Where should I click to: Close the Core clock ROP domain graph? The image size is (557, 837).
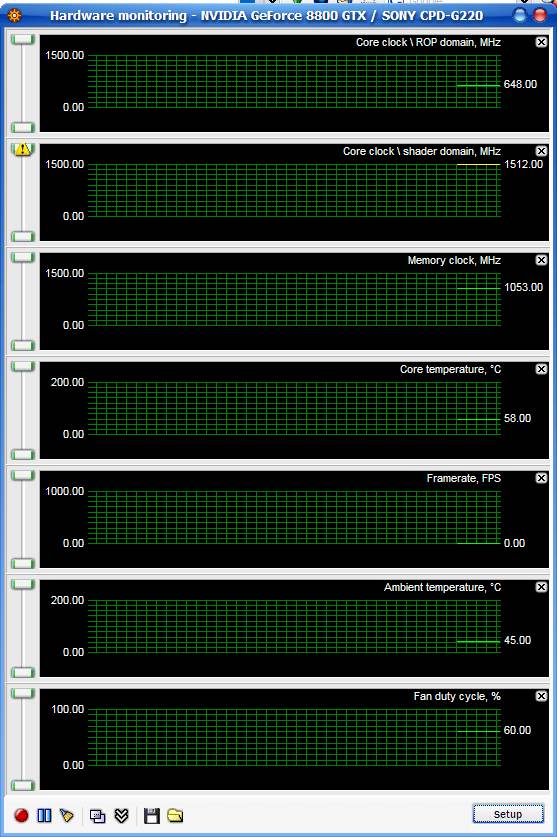coord(541,42)
